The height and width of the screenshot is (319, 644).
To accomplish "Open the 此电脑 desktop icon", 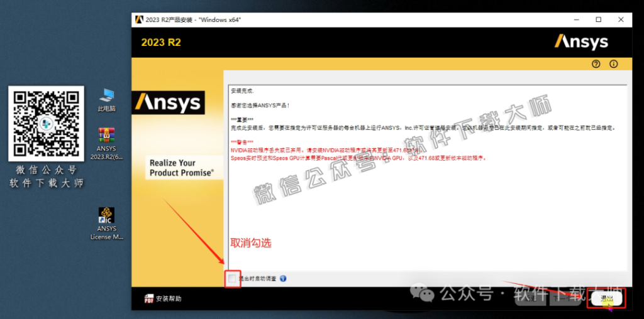I will tap(107, 100).
